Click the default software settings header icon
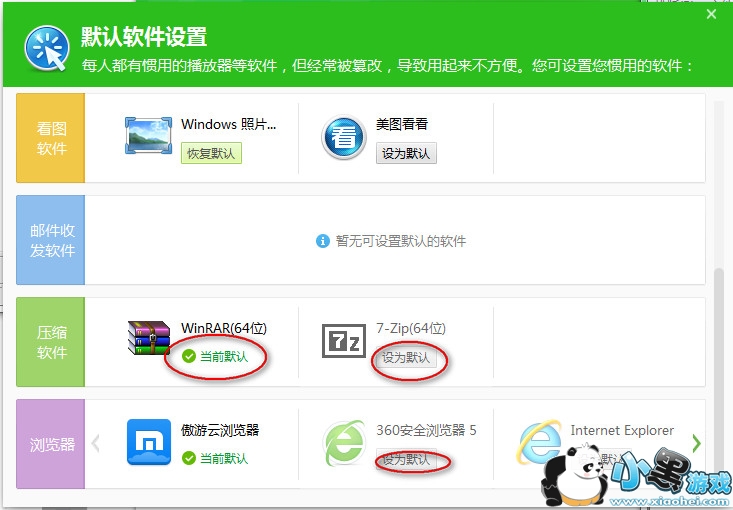 [x=47, y=48]
